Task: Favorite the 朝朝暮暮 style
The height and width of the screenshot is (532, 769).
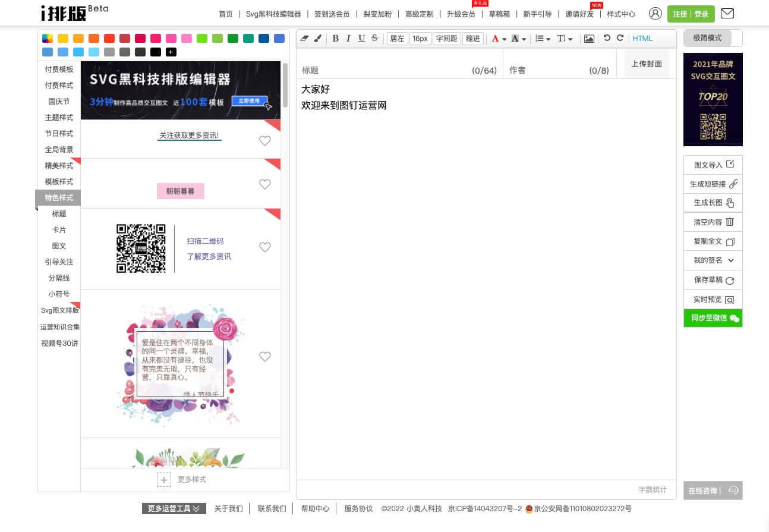Action: tap(265, 184)
